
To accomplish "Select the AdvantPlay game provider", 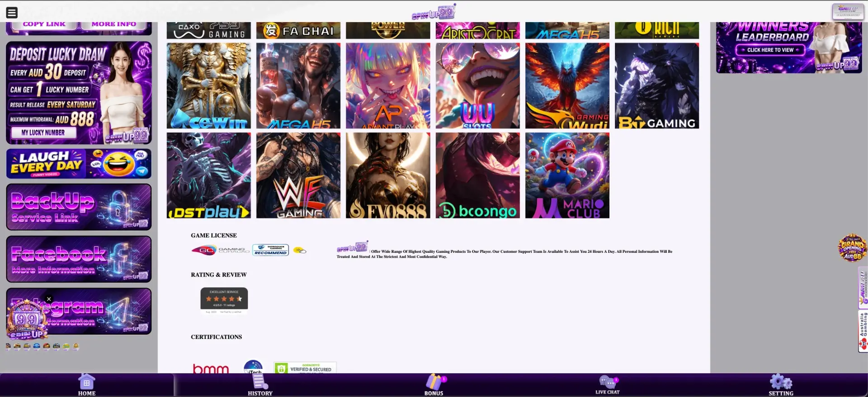I will pos(388,86).
